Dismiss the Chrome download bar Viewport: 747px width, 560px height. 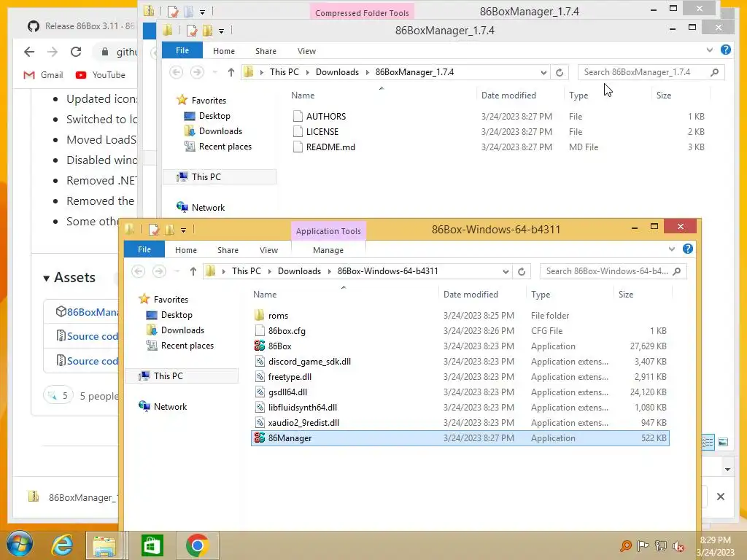tap(721, 497)
